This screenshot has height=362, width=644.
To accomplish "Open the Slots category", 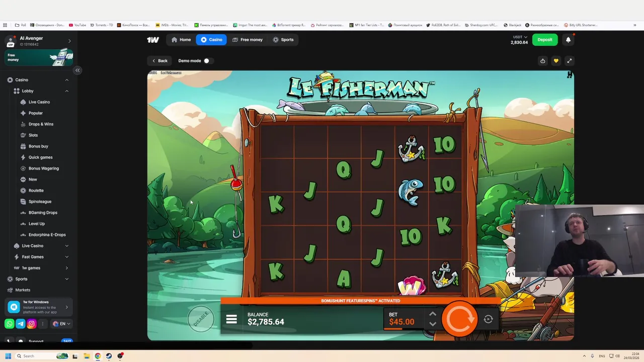I will 33,135.
